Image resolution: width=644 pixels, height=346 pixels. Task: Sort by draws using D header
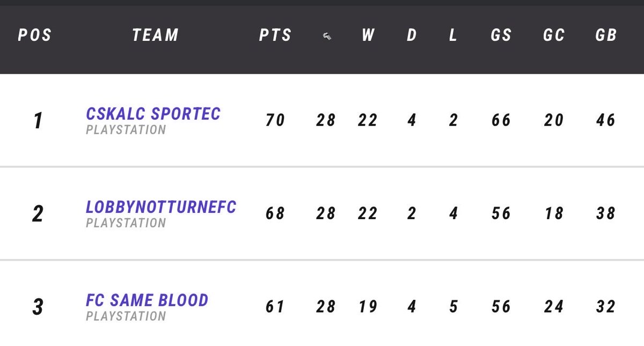[412, 35]
